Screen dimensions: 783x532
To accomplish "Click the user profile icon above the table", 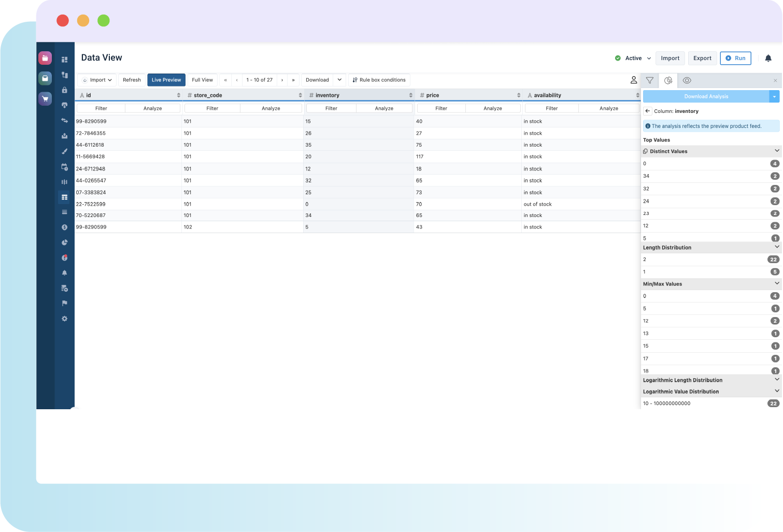I will (634, 80).
